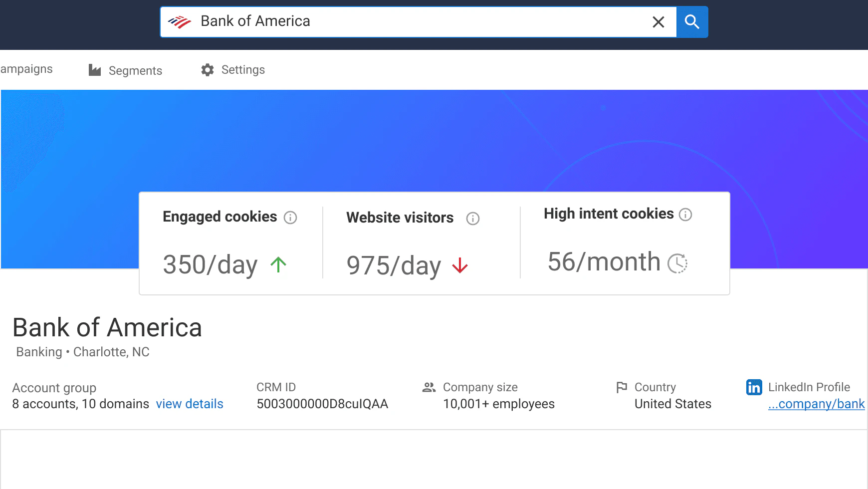
Task: Open account group view details
Action: tap(189, 404)
